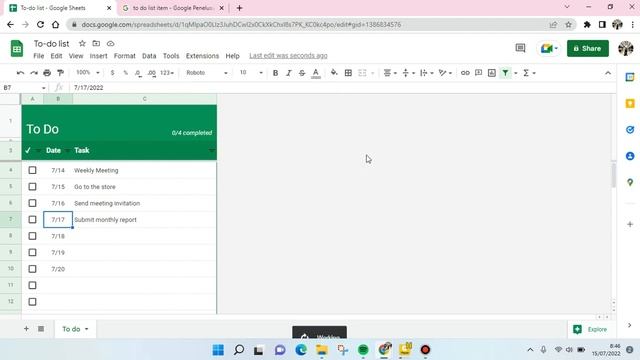Format as currency with dollar icon
Viewport: 640px width, 360px height.
pyautogui.click(x=112, y=73)
